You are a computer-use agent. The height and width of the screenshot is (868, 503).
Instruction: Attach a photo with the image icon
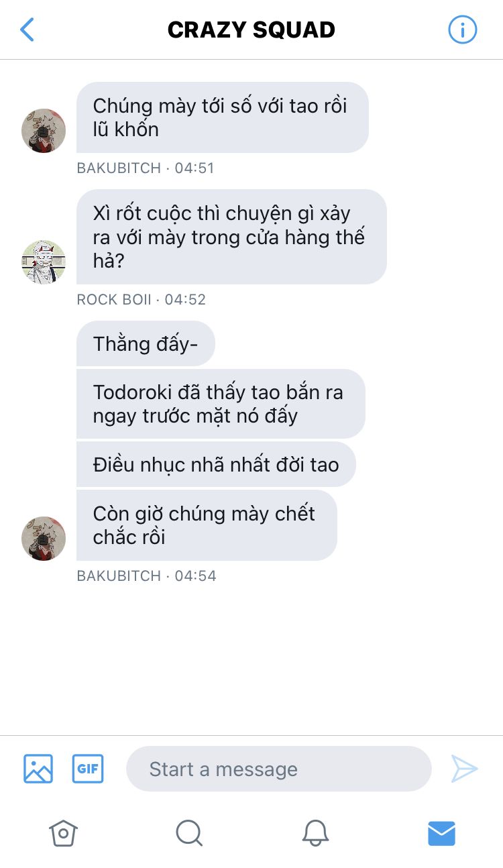tap(38, 769)
